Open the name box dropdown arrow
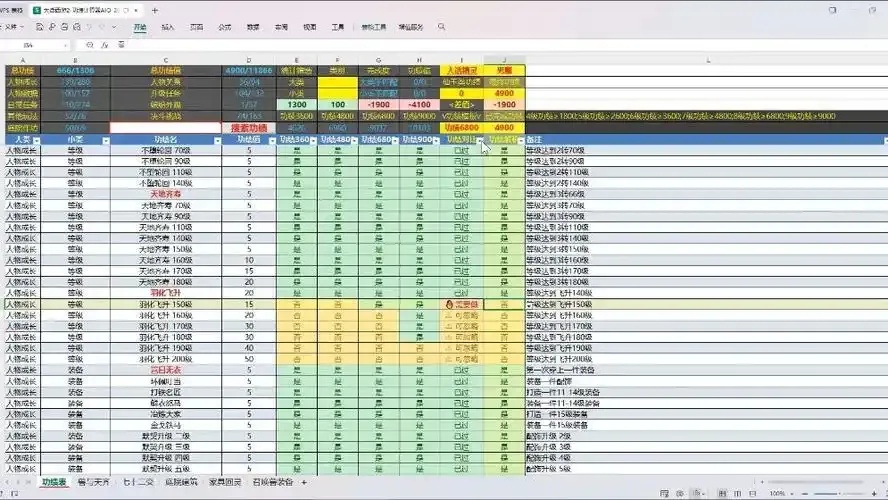 pos(66,45)
